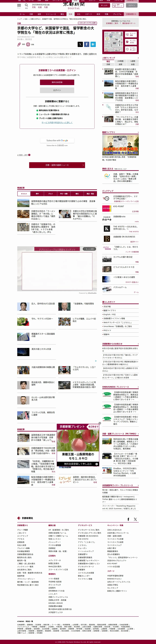This screenshot has width=156, height=644.
Task: Open マイニュース in main navigation
Action: 51,14
